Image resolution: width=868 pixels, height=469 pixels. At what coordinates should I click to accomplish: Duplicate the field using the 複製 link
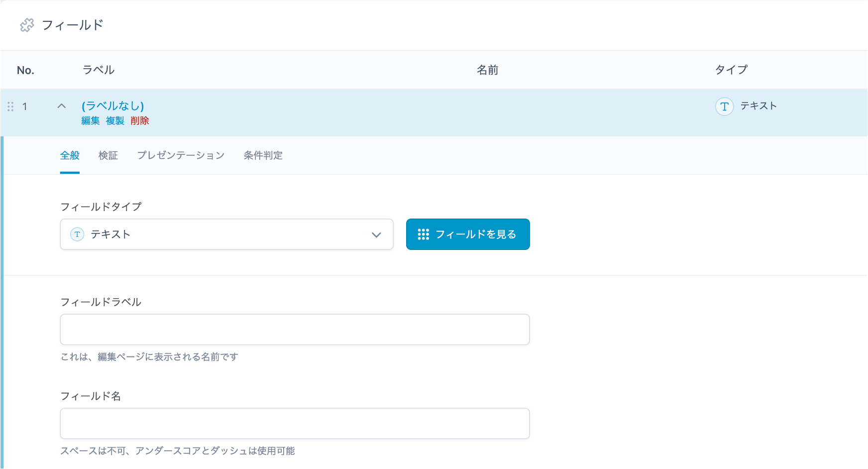(115, 120)
